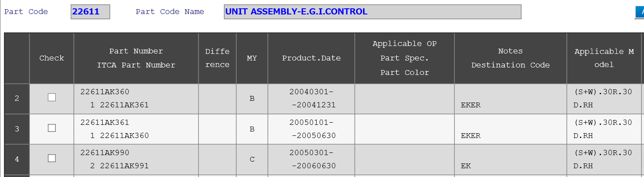Tick the checkbox for row 3
The width and height of the screenshot is (644, 177).
pos(52,128)
